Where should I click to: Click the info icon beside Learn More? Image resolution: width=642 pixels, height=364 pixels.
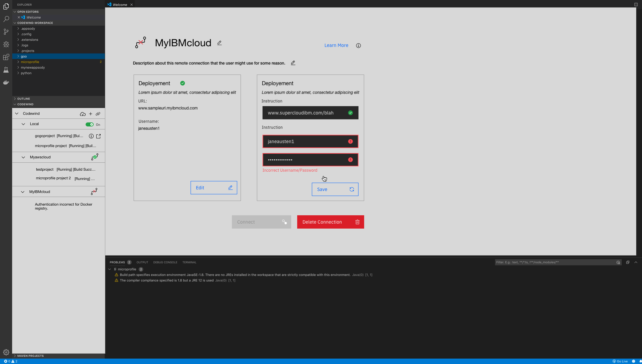coord(358,46)
